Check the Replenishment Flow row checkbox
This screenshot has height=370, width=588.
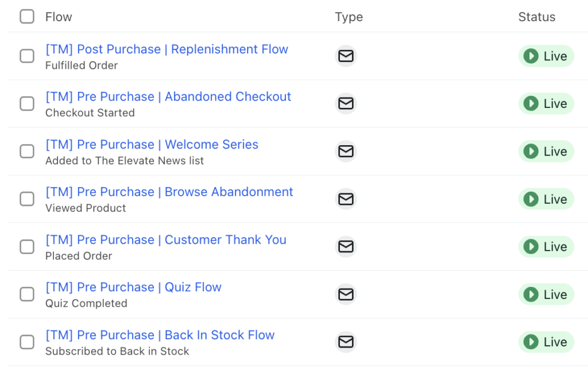pos(27,56)
